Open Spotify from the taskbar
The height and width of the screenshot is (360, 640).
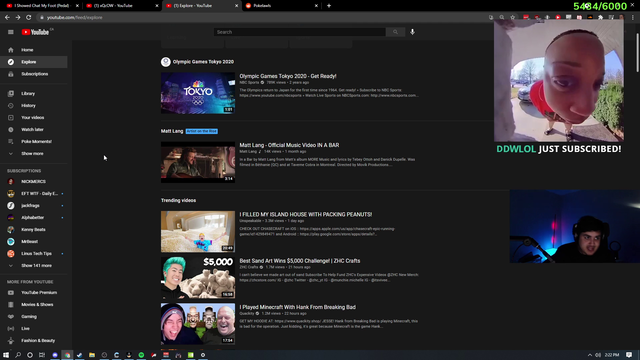pos(141,355)
